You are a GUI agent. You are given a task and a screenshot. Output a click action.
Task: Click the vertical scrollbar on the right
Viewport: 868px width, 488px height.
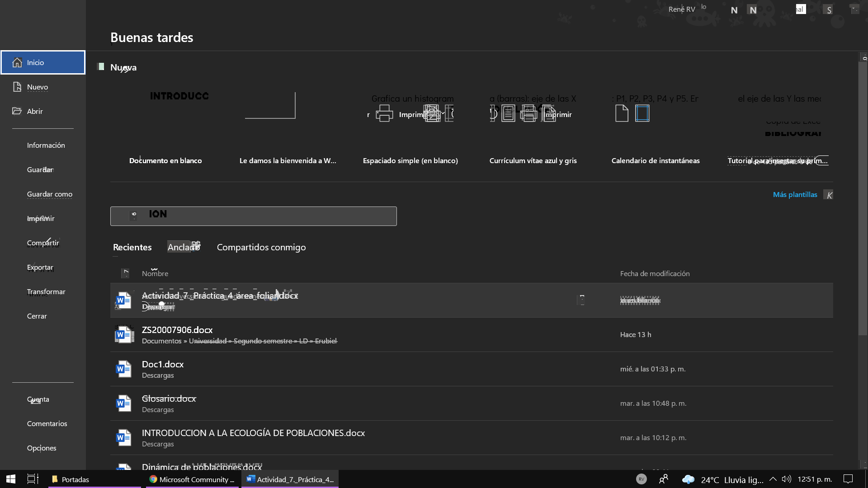coord(863,199)
